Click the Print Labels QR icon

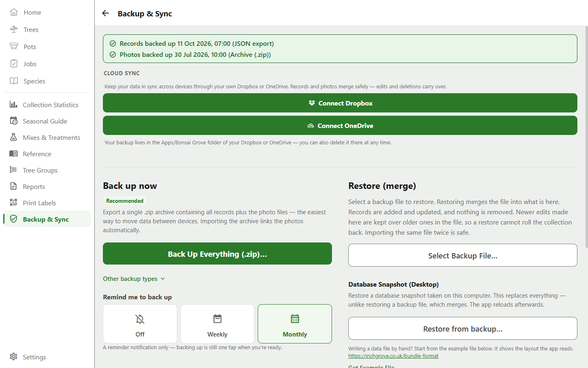[x=13, y=203]
